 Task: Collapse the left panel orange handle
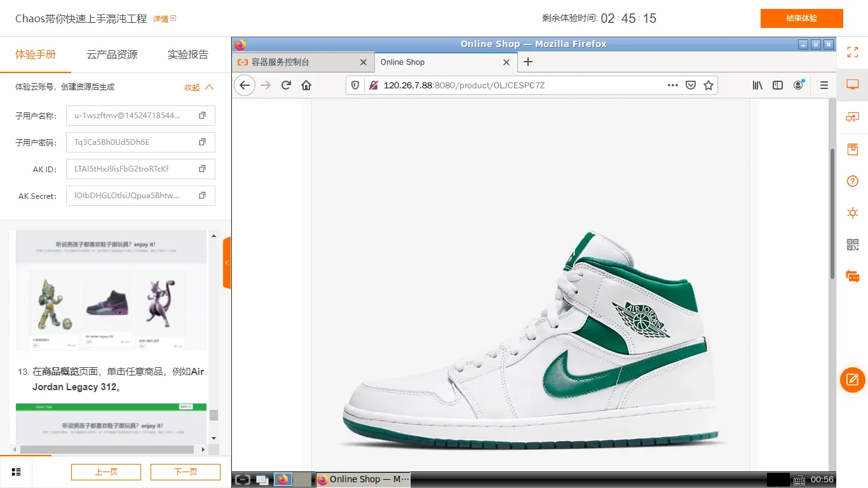tap(227, 262)
